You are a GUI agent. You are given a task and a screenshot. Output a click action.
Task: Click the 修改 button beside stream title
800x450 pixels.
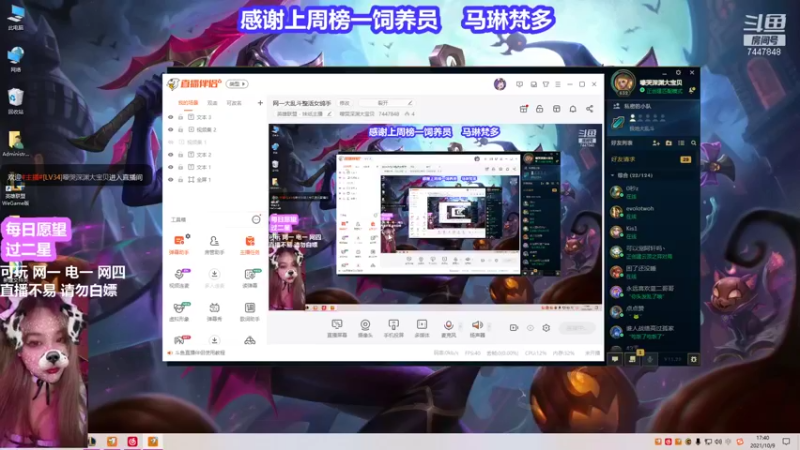[x=345, y=103]
